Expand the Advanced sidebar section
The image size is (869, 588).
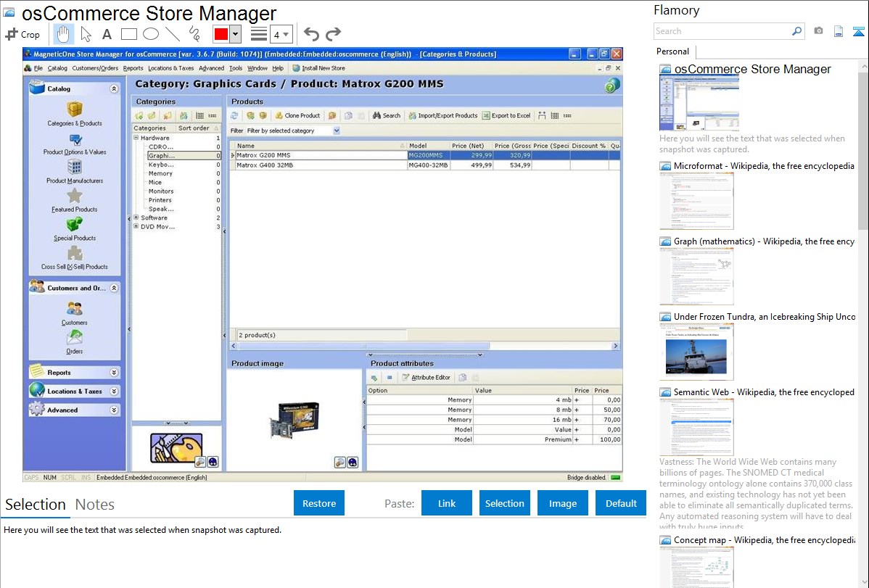point(114,410)
